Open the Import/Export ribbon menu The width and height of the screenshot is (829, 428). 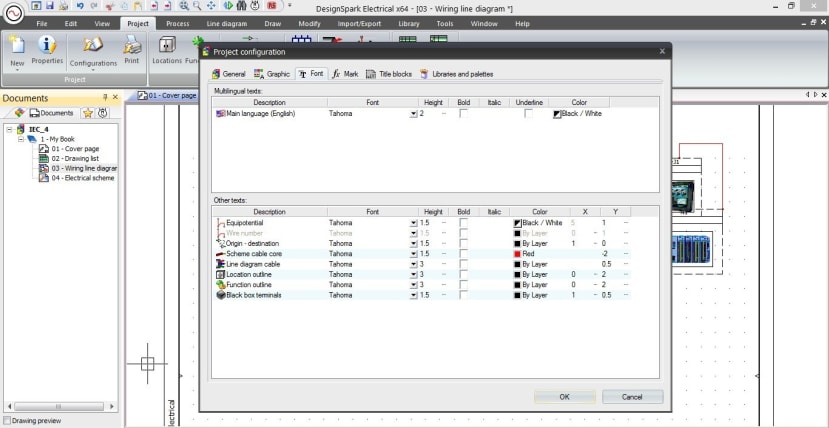(359, 24)
